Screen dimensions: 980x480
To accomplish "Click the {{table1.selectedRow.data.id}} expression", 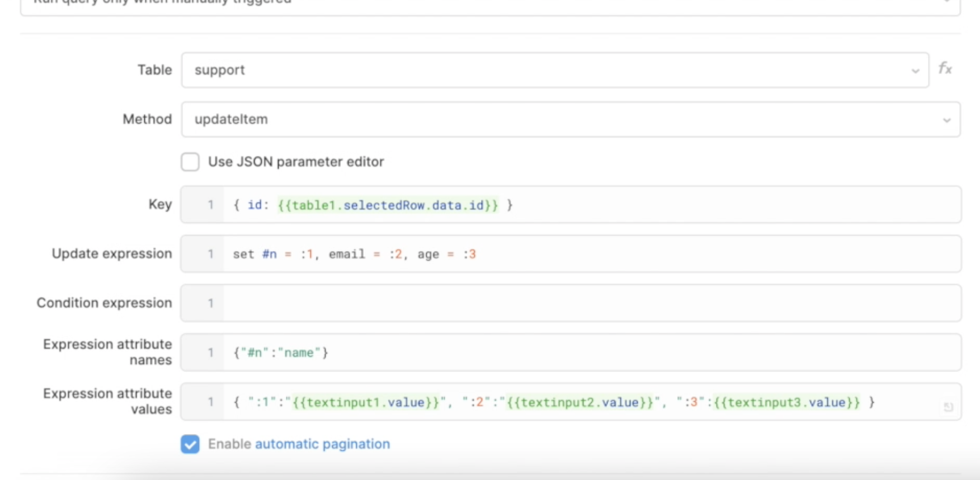I will (388, 205).
